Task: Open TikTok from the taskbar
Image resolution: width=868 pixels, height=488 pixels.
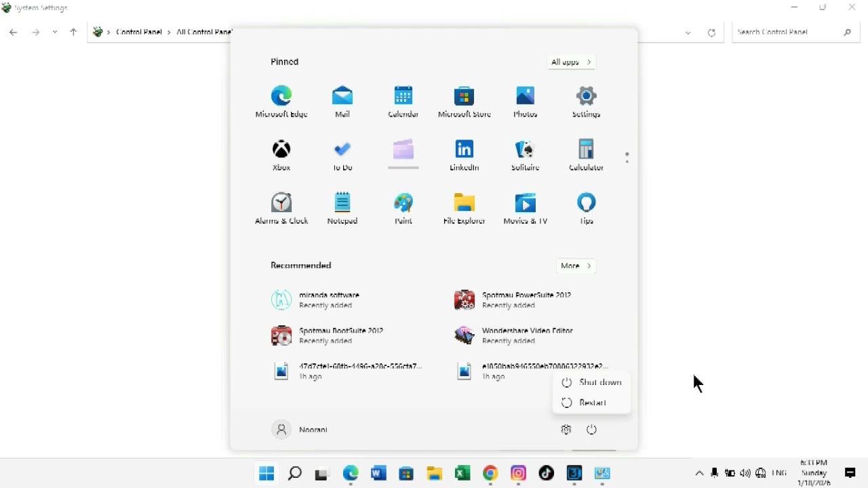Action: pos(547,473)
